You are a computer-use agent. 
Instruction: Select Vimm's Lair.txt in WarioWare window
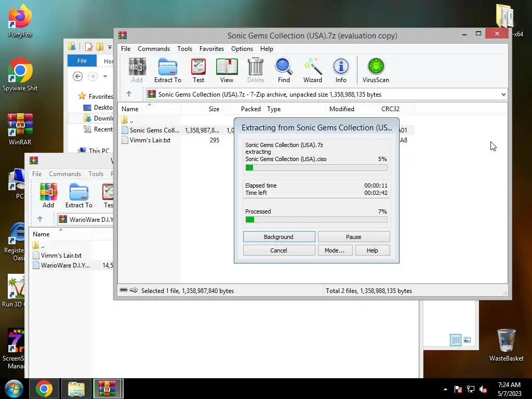point(57,255)
